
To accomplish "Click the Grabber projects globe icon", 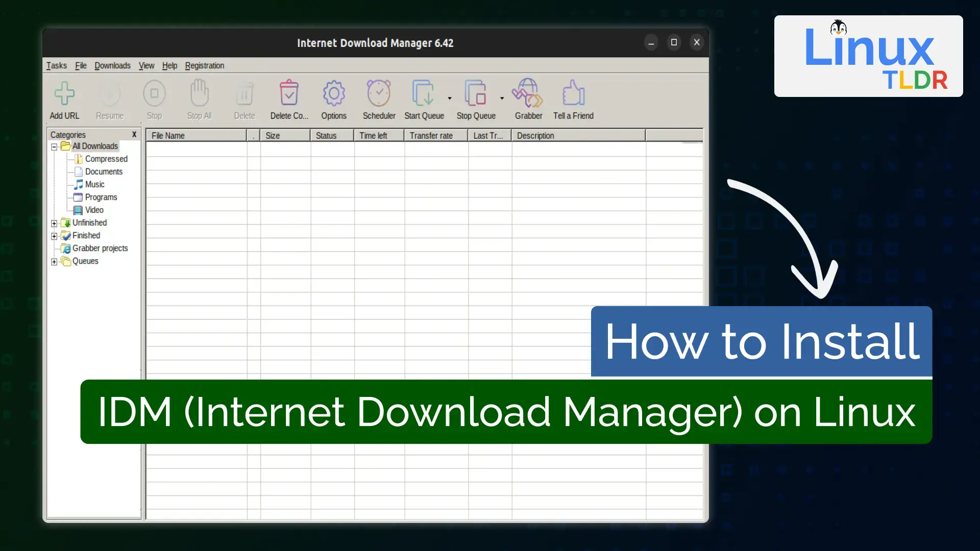I will pos(66,248).
